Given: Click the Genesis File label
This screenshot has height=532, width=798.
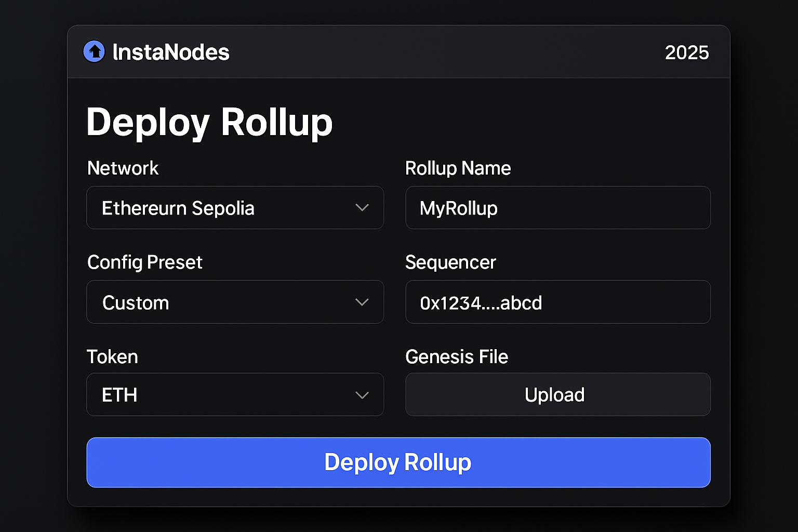Looking at the screenshot, I should [456, 357].
